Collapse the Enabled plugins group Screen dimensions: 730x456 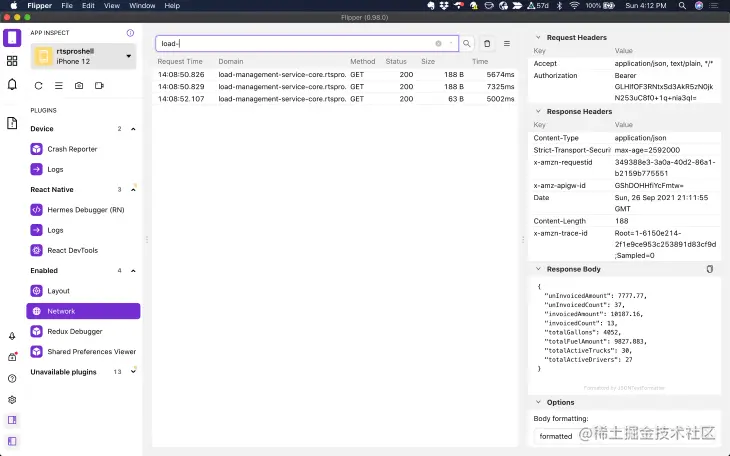point(133,271)
